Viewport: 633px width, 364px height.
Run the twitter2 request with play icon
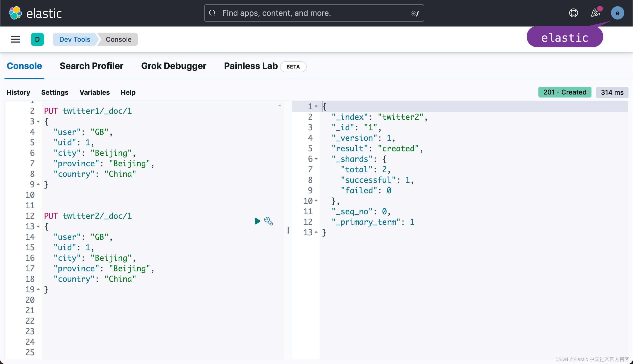click(x=257, y=221)
